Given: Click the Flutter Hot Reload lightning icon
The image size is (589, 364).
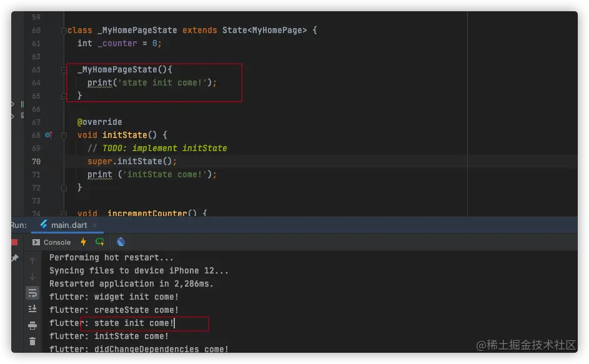Looking at the screenshot, I should (x=84, y=242).
